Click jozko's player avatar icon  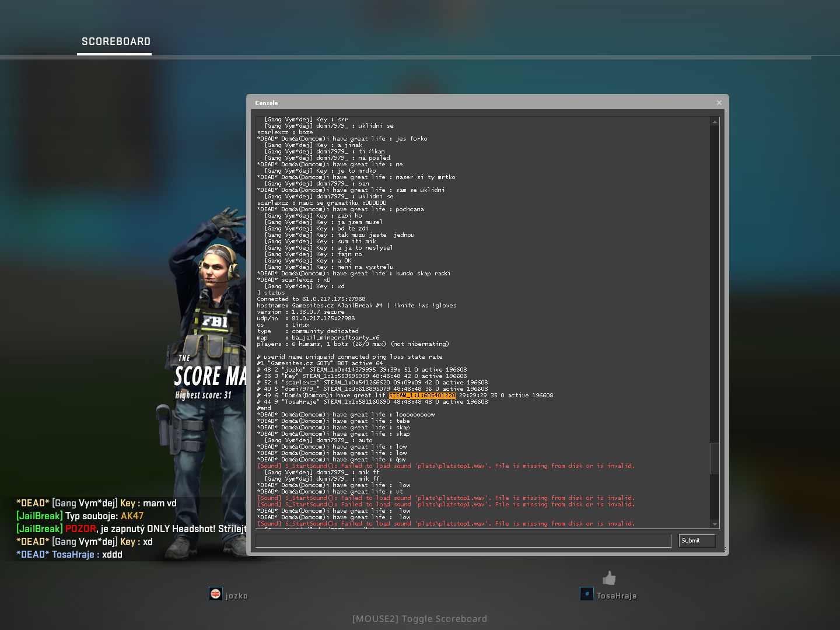[x=215, y=594]
